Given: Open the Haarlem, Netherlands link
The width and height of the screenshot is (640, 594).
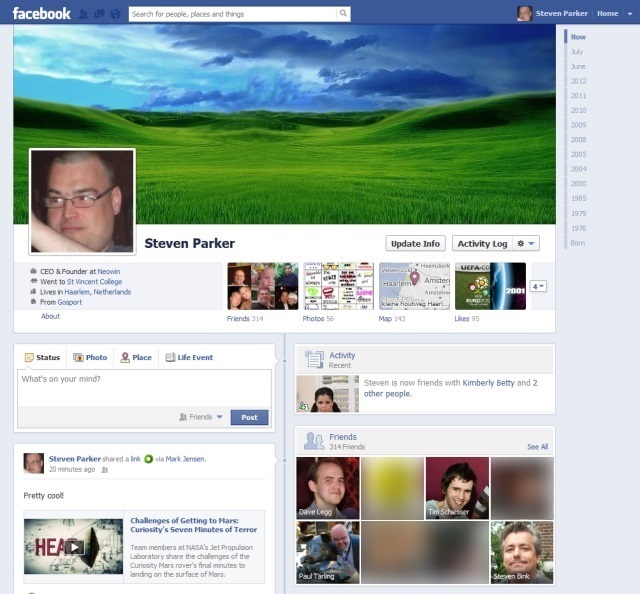Looking at the screenshot, I should pos(98,292).
